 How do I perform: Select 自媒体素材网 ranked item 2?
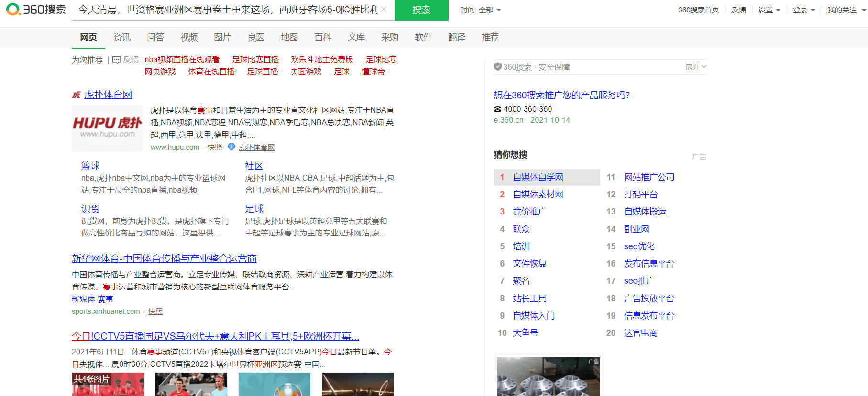[538, 194]
